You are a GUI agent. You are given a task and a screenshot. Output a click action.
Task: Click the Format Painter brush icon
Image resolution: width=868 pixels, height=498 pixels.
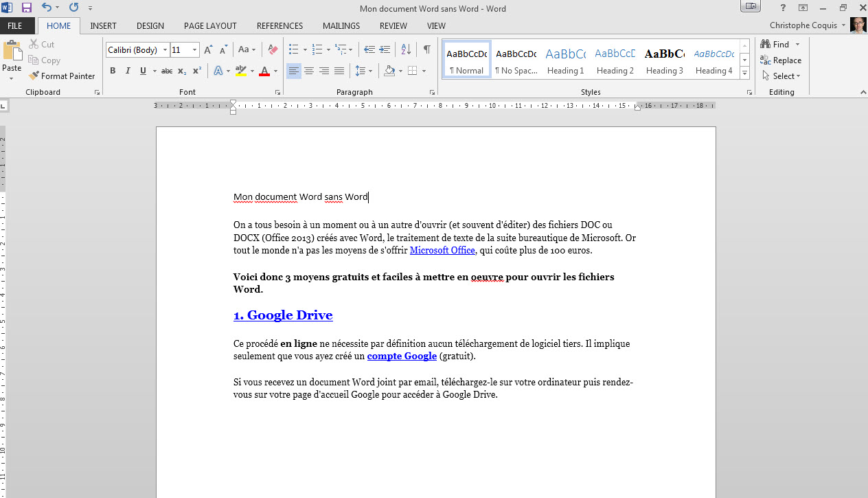[x=34, y=76]
